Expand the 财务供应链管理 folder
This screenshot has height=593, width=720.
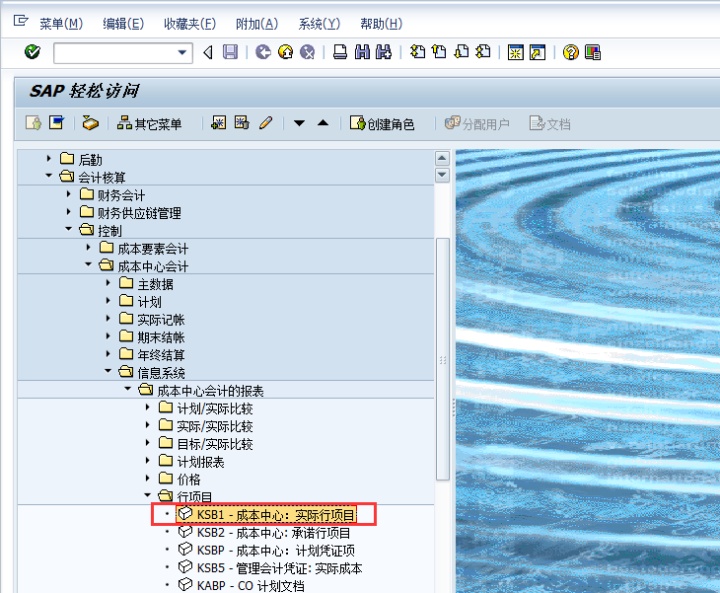pos(68,211)
